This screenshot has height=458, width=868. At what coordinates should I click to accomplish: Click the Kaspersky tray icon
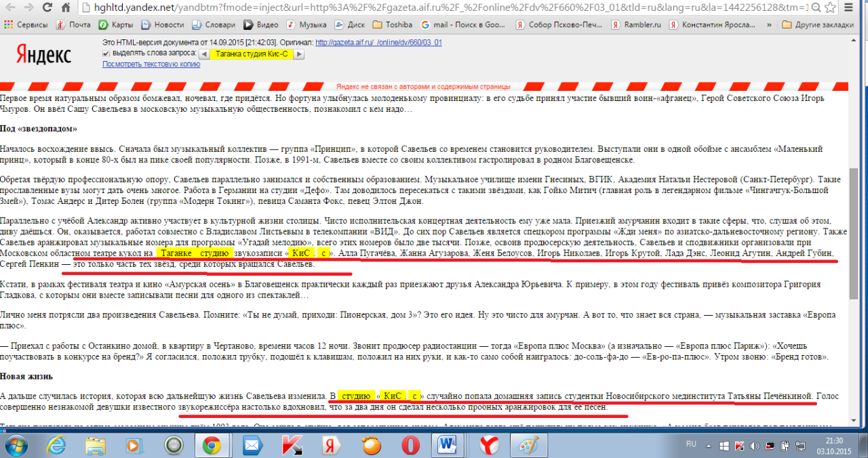tap(739, 445)
